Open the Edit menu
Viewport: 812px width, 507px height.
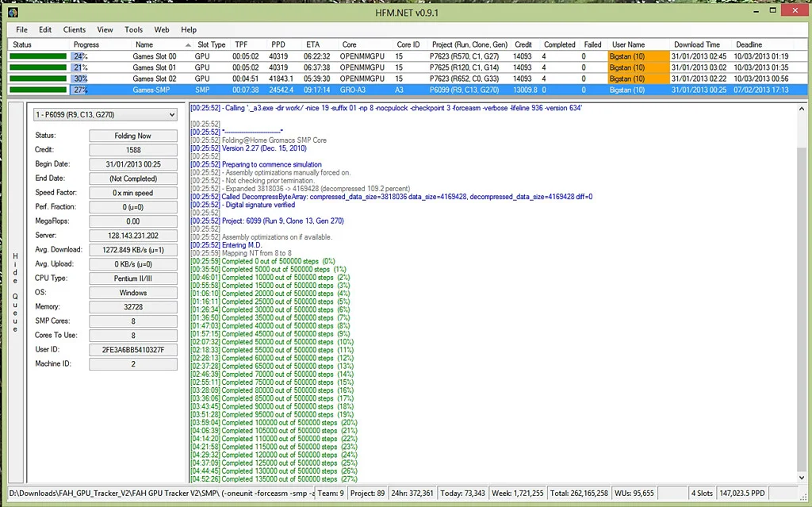45,29
